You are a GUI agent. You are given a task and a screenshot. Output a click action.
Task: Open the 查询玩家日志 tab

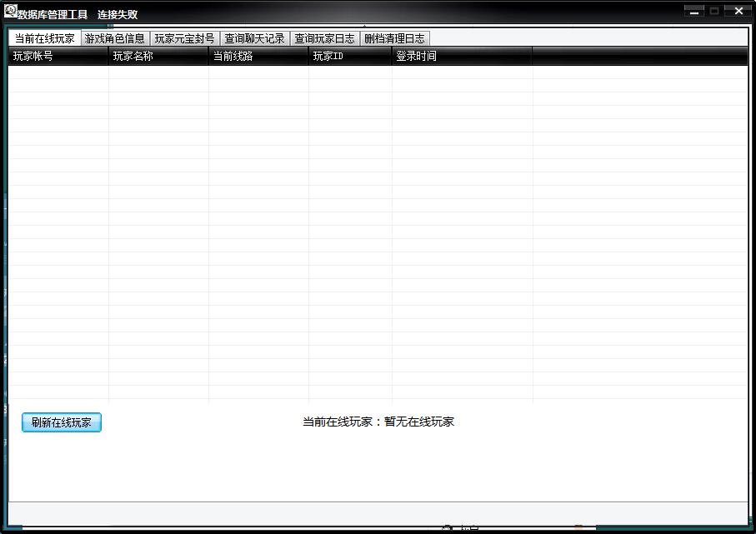pos(325,38)
